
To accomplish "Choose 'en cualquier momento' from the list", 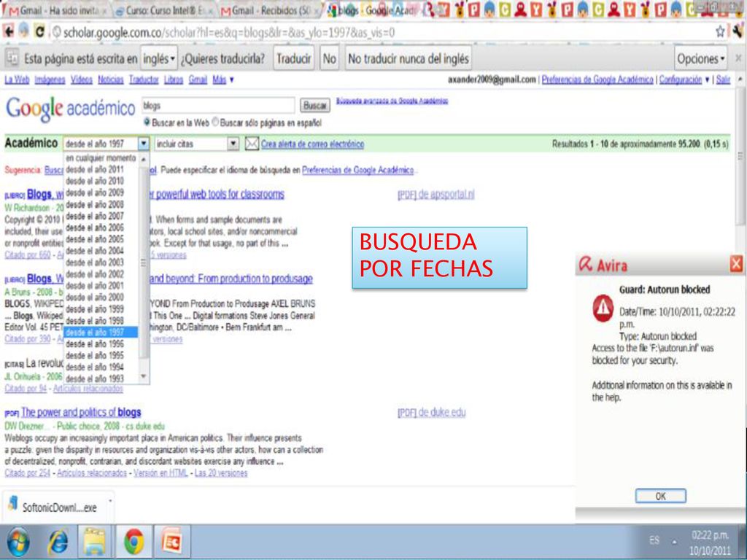I will [x=101, y=157].
